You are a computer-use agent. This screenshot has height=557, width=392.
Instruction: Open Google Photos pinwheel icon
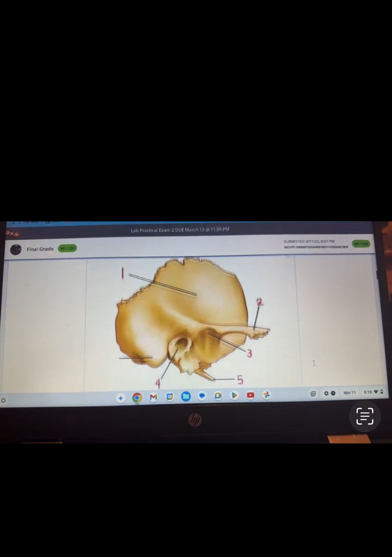click(267, 395)
